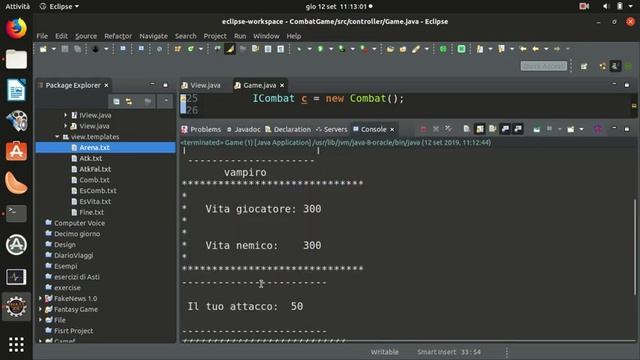Click Remove Launch X icon in Console

tap(436, 129)
